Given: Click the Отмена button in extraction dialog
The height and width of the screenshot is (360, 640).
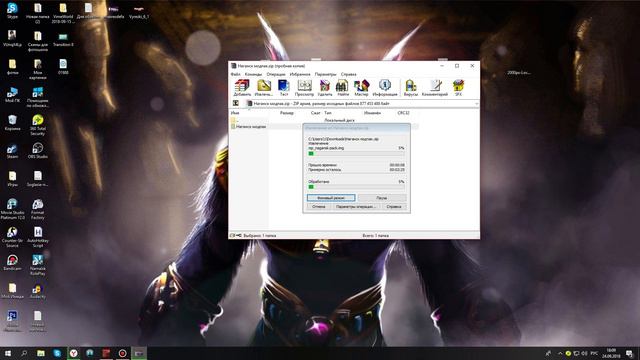Looking at the screenshot, I should tap(319, 207).
